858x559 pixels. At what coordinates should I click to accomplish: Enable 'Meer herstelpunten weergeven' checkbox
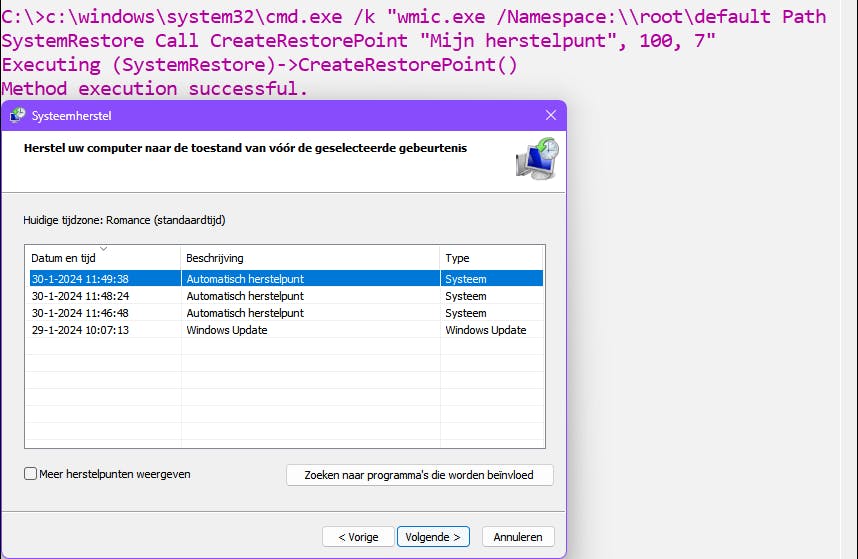(31, 474)
